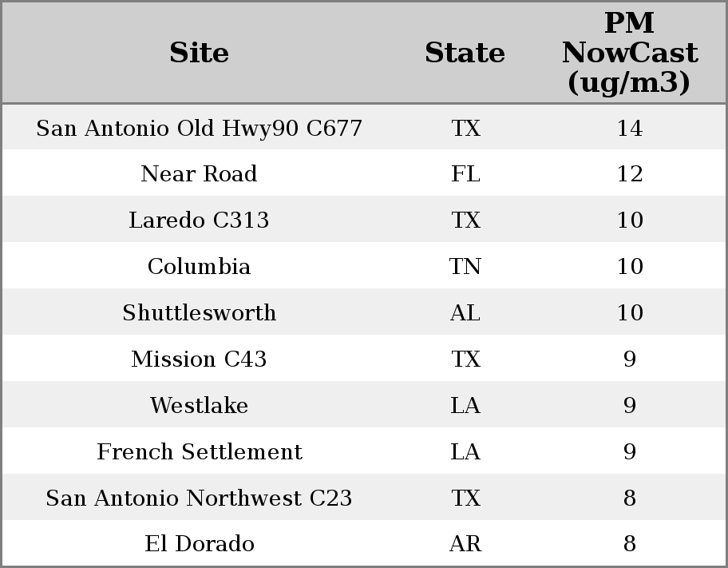Click the value 12 in PM NowCast
The height and width of the screenshot is (568, 728).
630,174
